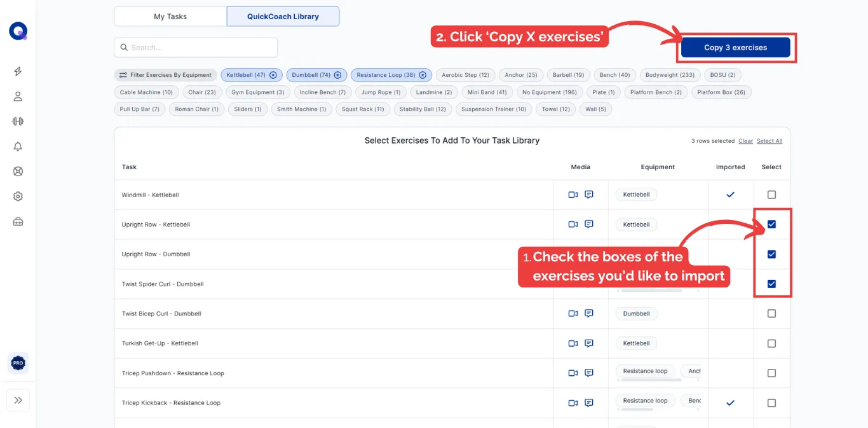
Task: Open the lightning bolt sidebar icon
Action: (x=18, y=71)
